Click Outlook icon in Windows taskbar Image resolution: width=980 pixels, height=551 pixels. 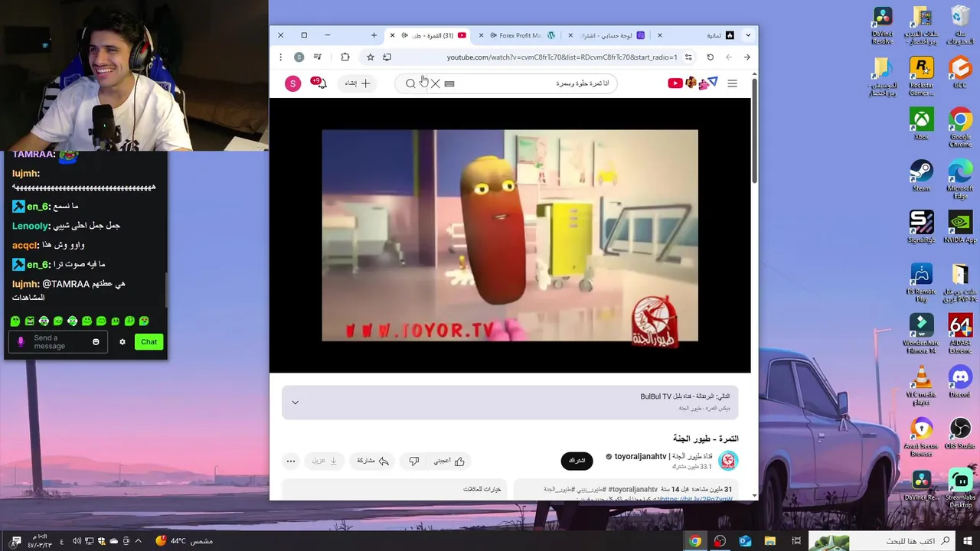(x=745, y=541)
